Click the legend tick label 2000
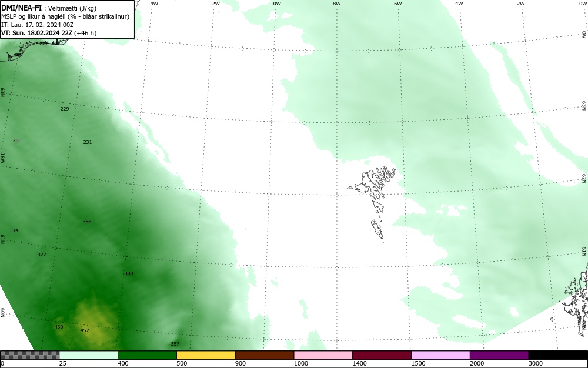This screenshot has height=368, width=588. (x=477, y=363)
